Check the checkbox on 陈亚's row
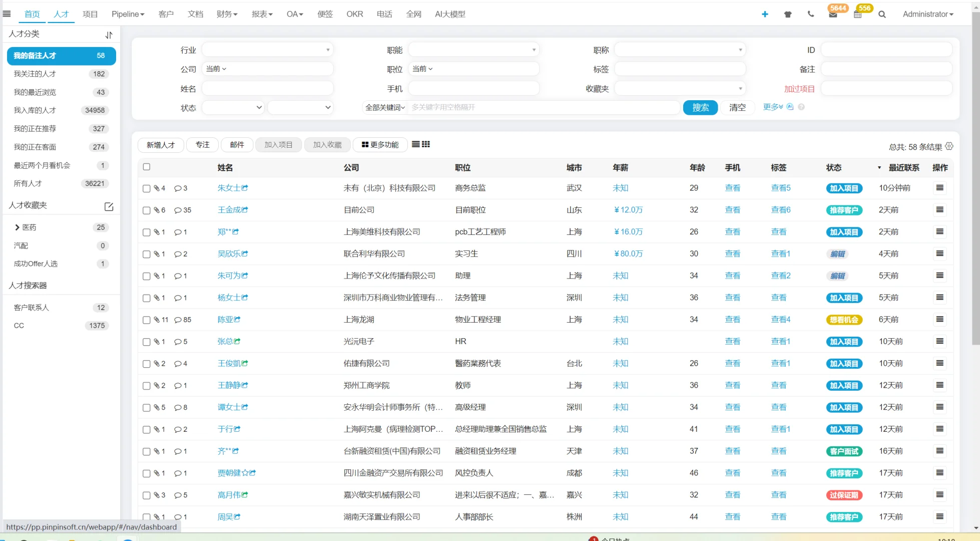The image size is (980, 541). click(x=147, y=320)
